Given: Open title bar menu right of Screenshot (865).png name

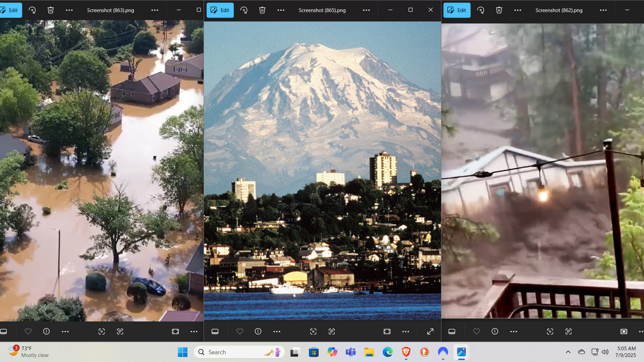Looking at the screenshot, I should (x=366, y=10).
